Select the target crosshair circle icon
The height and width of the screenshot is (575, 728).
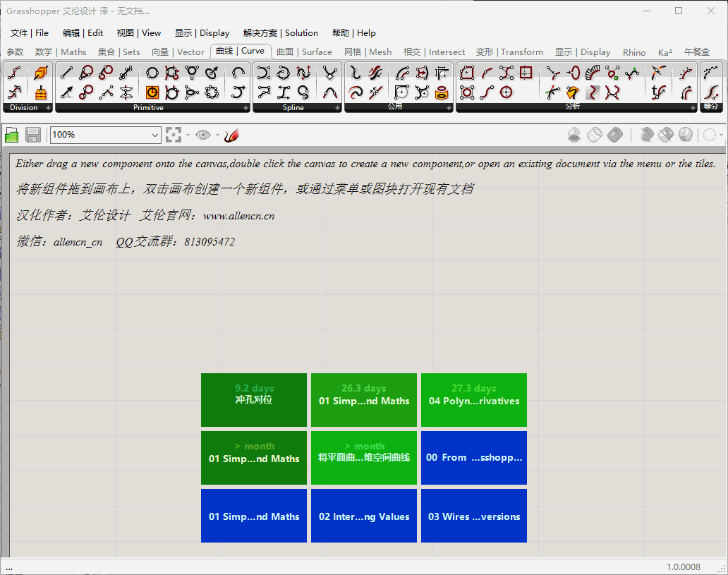click(506, 92)
